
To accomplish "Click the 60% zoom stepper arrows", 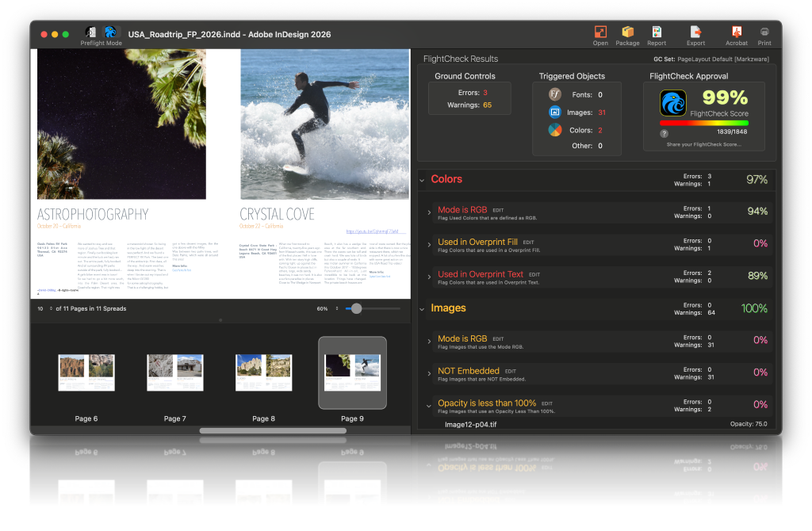I will coord(336,308).
